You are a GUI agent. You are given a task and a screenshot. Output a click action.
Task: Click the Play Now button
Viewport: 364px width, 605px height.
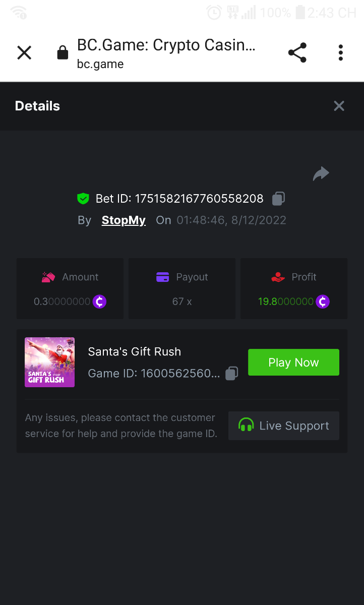coord(293,362)
